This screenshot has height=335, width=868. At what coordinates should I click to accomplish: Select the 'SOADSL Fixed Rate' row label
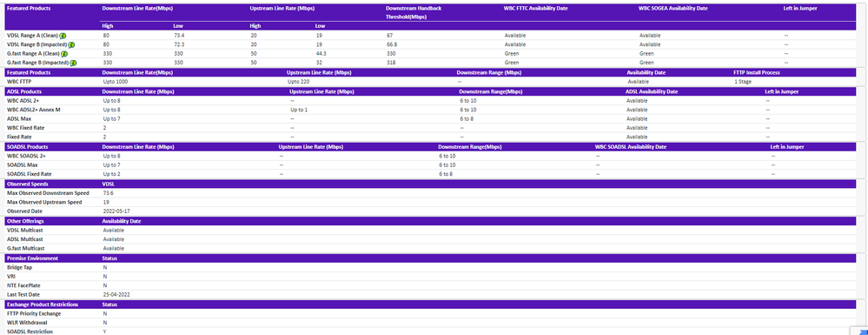click(29, 174)
